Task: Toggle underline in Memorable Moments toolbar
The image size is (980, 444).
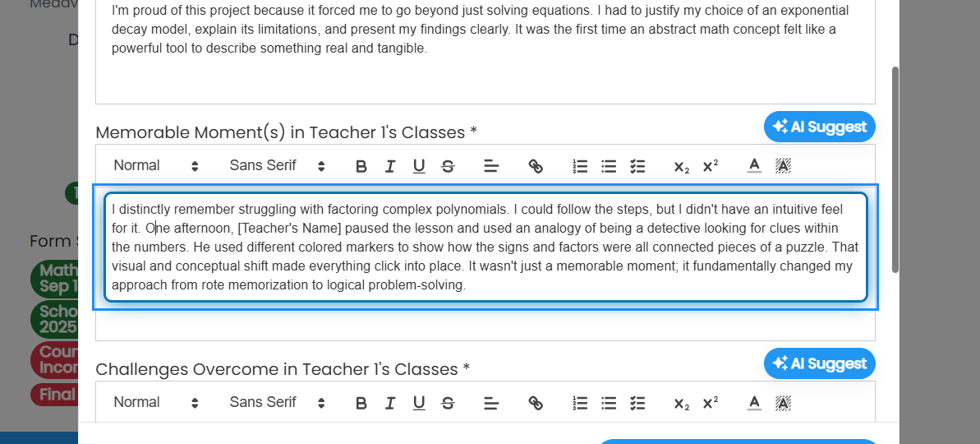Action: pos(419,166)
